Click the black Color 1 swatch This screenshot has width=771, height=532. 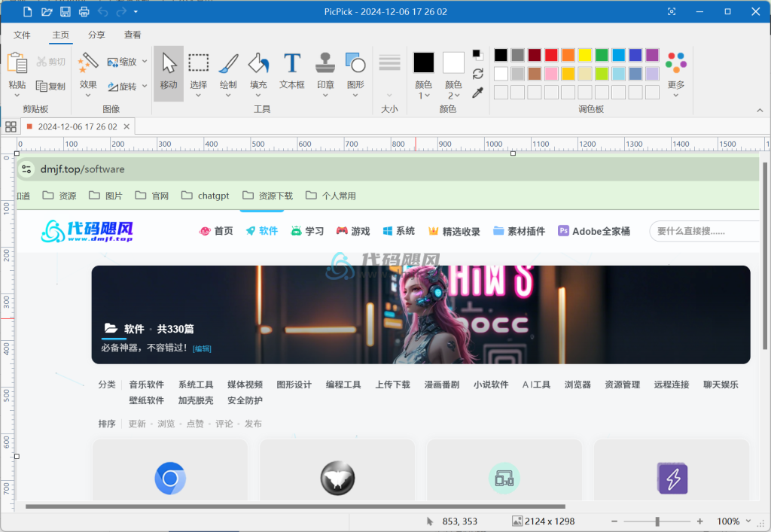tap(423, 62)
